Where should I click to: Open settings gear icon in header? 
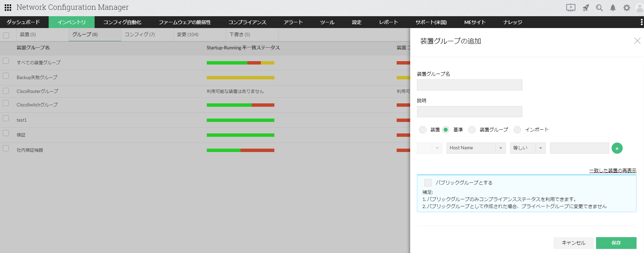(x=626, y=8)
